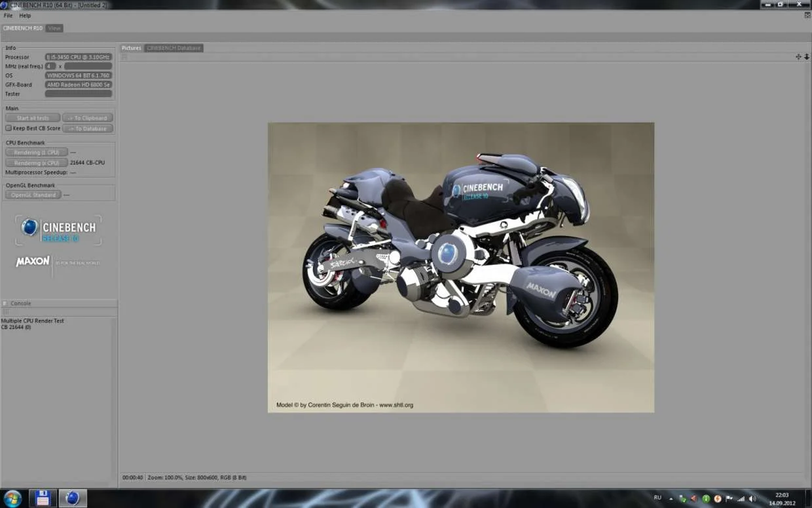Click the Console panel grip handle
Viewport: 812px width, 508px height.
click(5, 303)
